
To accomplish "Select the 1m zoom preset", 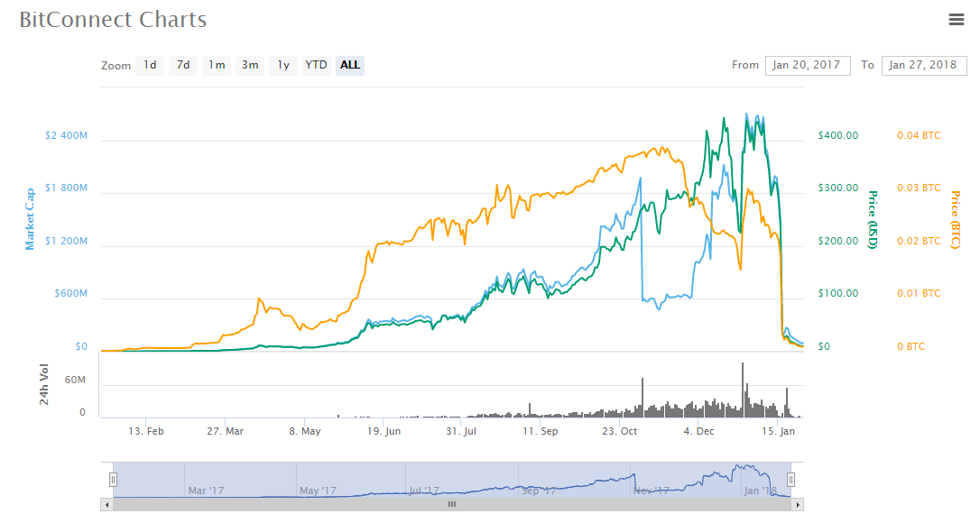I will [x=217, y=64].
